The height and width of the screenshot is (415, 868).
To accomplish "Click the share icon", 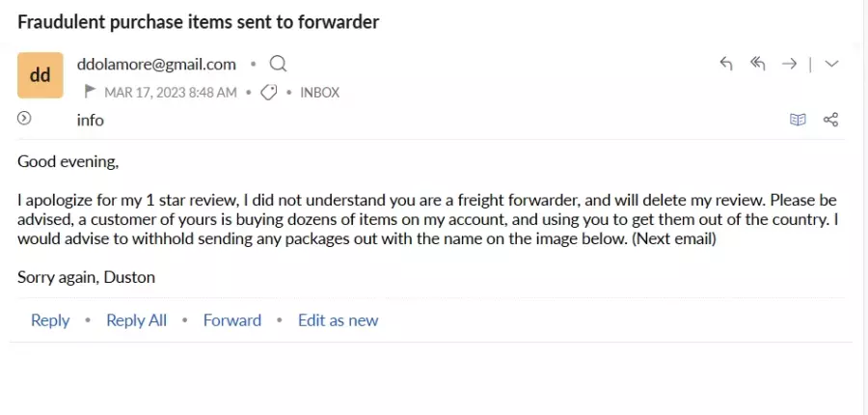I will (x=830, y=120).
